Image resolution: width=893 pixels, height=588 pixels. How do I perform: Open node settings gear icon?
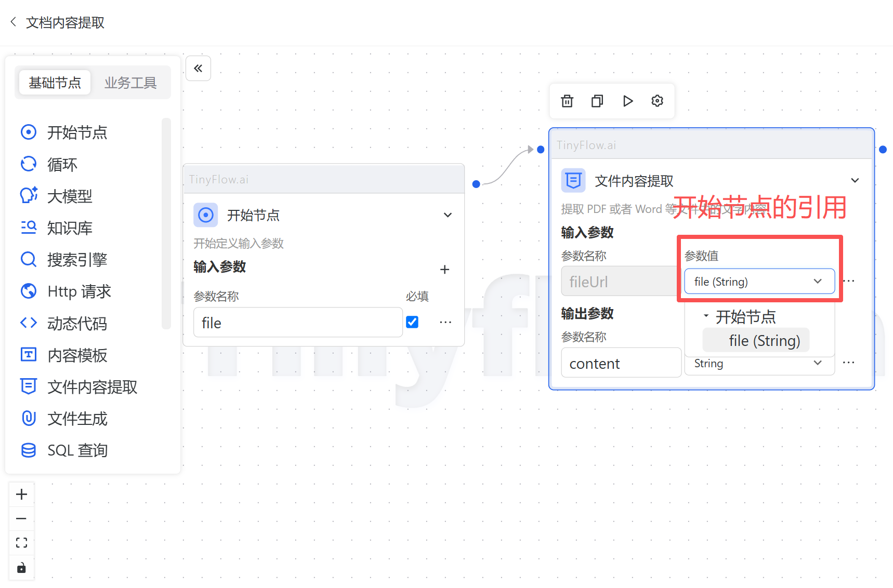pos(657,101)
